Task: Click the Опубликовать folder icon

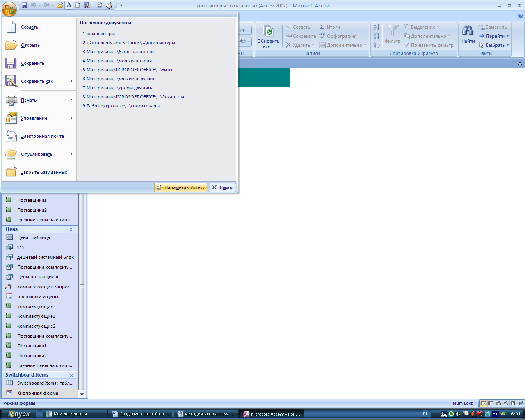Action: tap(11, 154)
